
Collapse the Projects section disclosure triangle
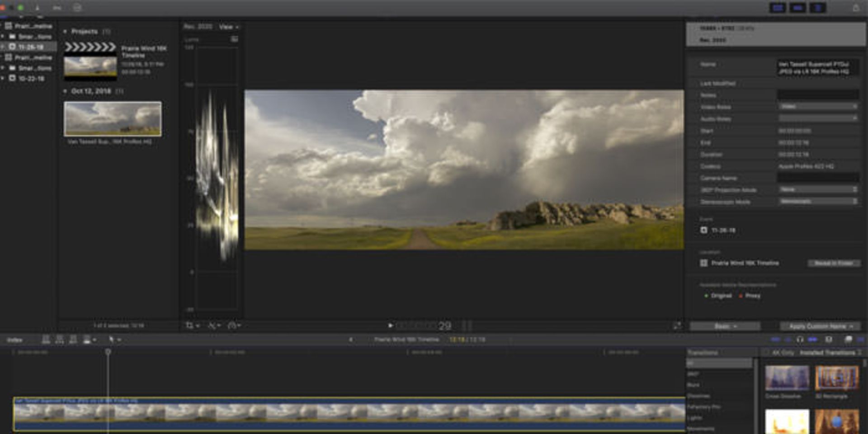(x=65, y=32)
